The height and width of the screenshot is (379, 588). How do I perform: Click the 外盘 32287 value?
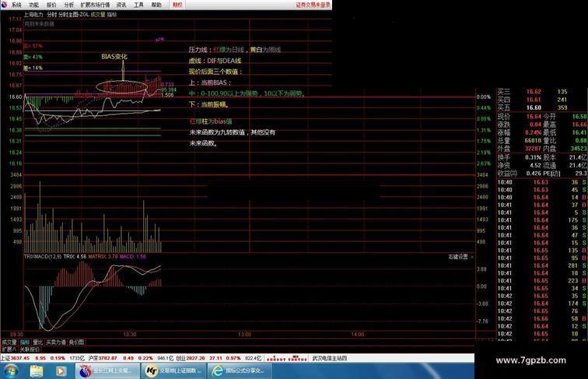pos(533,149)
